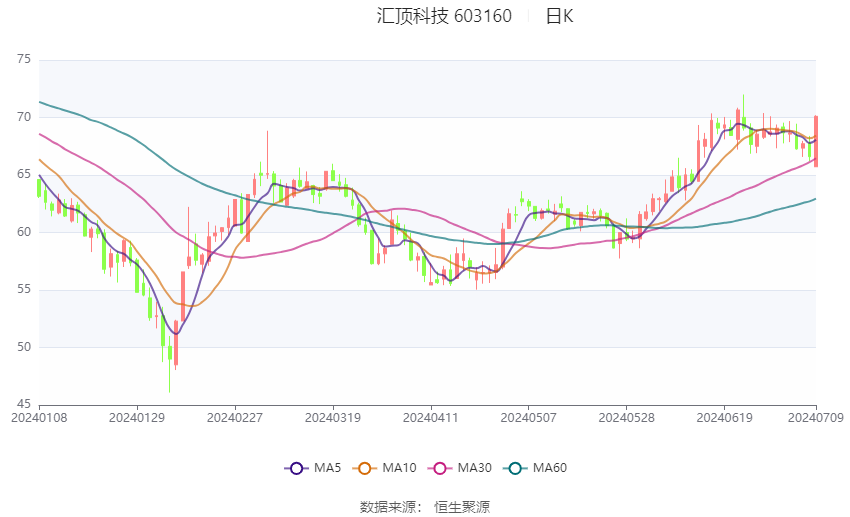Toggle the MA5 legend series
850x517 pixels.
click(313, 468)
